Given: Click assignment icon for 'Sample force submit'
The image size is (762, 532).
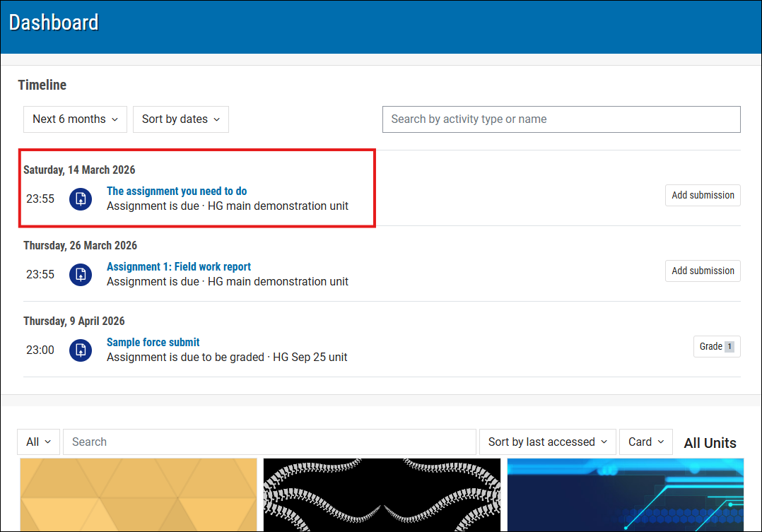Looking at the screenshot, I should pyautogui.click(x=80, y=350).
